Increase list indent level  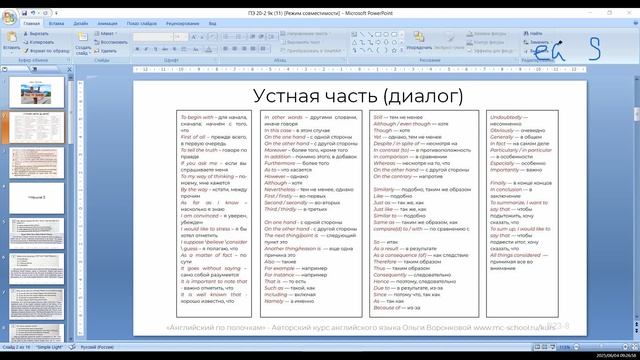(261, 37)
